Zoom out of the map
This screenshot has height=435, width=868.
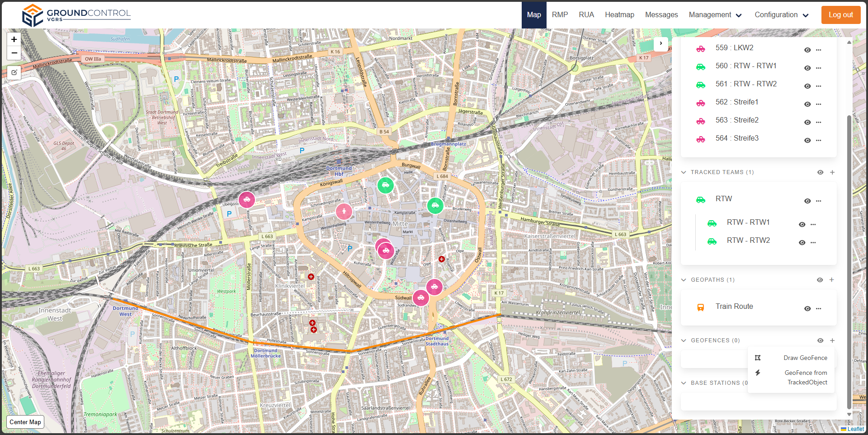[x=14, y=53]
